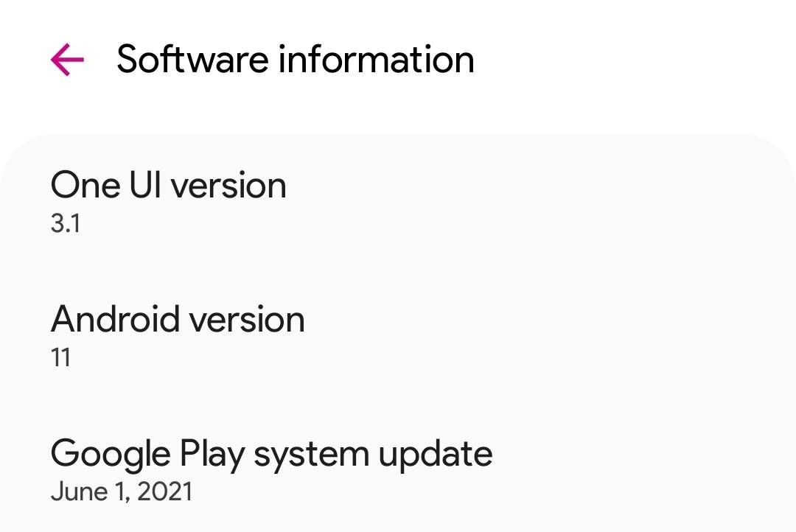Image resolution: width=796 pixels, height=532 pixels.
Task: Click the One UI version label
Action: point(168,185)
